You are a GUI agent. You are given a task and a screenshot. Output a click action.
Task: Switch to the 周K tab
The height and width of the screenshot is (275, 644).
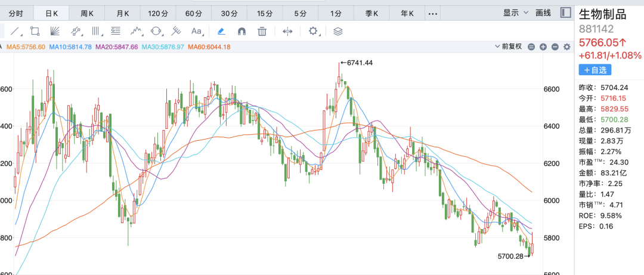tap(87, 13)
